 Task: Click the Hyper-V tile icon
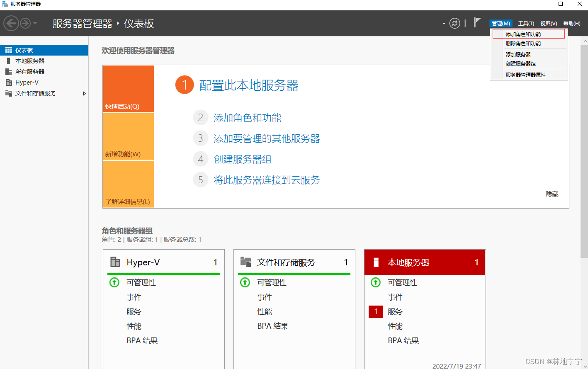pyautogui.click(x=115, y=262)
